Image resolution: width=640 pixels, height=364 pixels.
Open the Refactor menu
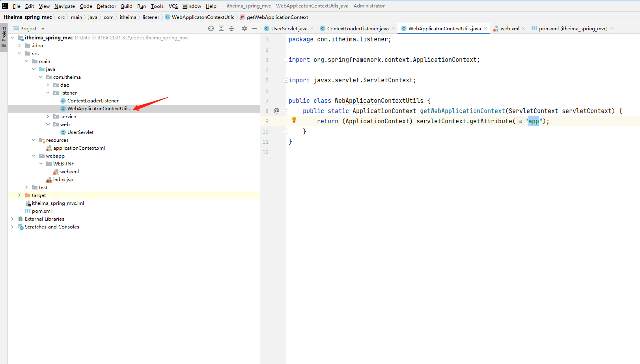(x=106, y=6)
